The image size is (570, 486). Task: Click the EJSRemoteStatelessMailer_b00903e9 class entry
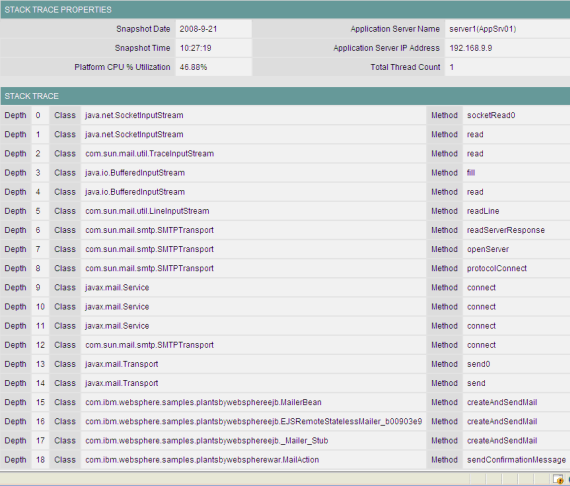[x=253, y=422]
